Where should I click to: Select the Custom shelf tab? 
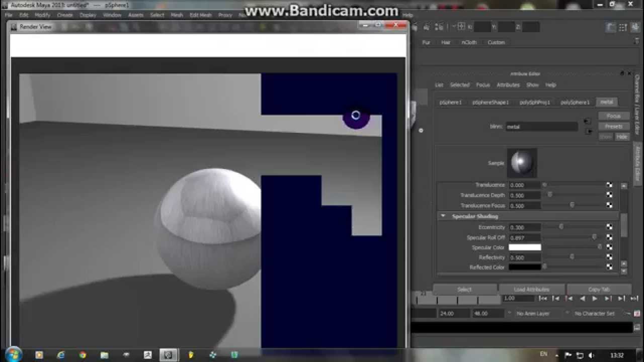(x=496, y=43)
